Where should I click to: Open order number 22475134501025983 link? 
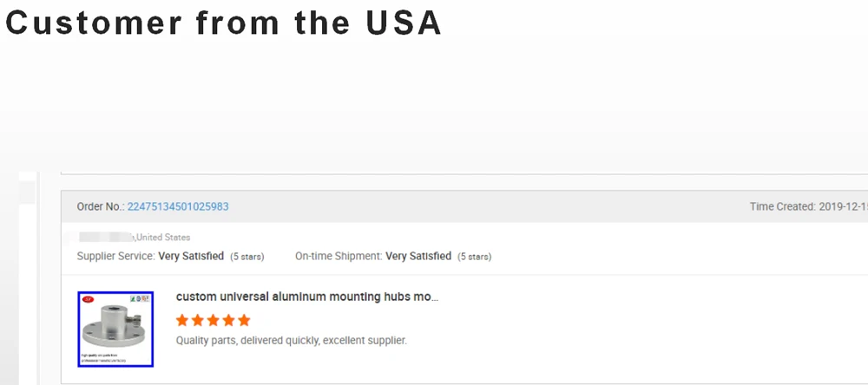point(178,206)
